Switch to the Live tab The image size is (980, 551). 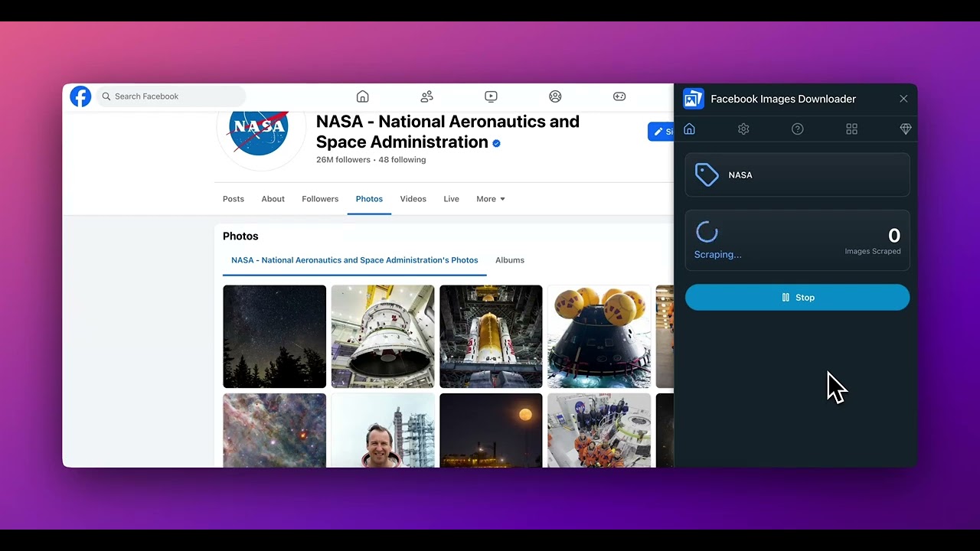click(x=451, y=199)
